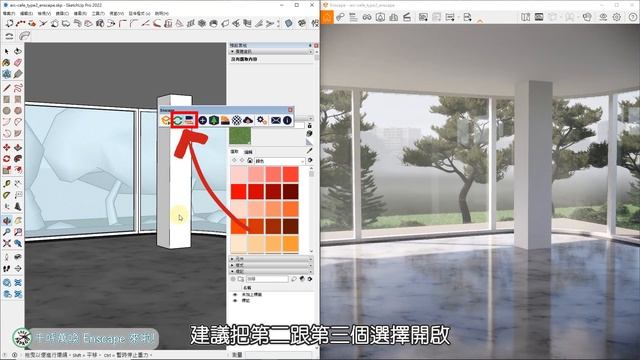
Task: Collapse the tags panel header
Action: tap(271, 271)
